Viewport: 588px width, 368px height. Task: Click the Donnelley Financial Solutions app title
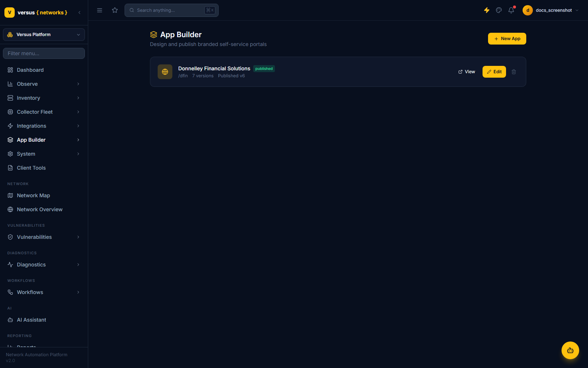coord(214,68)
